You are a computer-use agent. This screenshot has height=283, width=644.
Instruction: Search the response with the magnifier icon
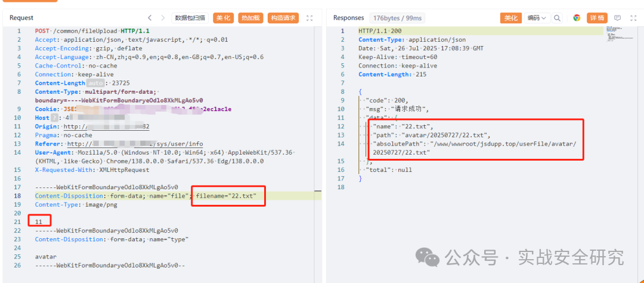(x=557, y=18)
